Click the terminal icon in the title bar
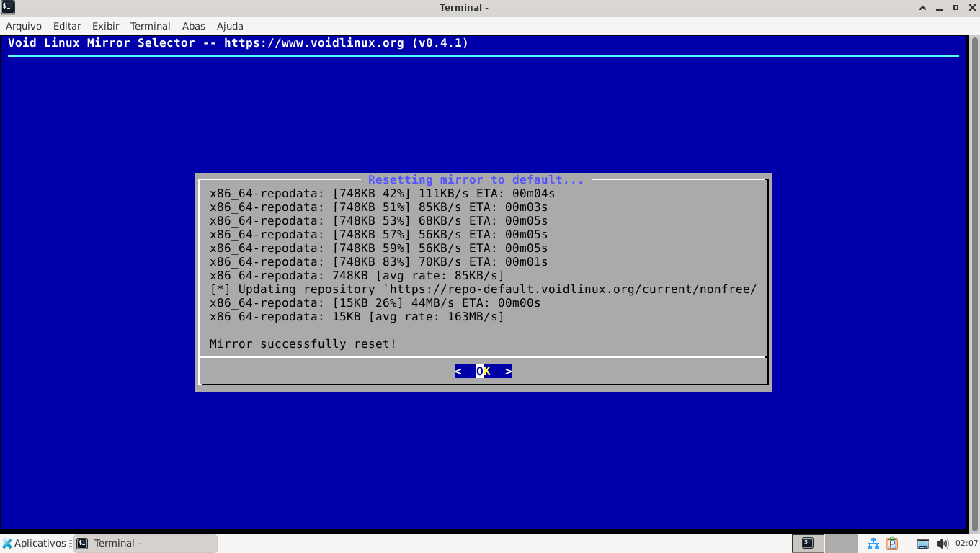980x553 pixels. click(x=9, y=7)
